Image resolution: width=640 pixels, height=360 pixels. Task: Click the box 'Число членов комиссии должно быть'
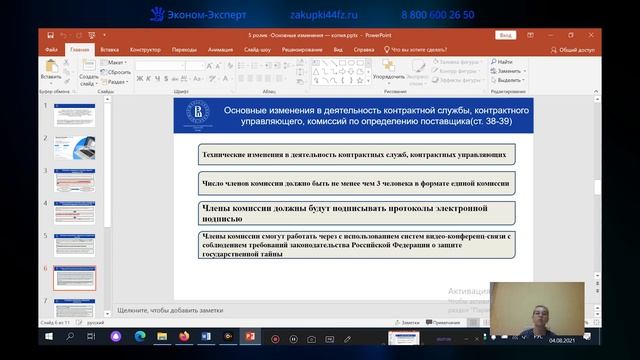click(357, 183)
